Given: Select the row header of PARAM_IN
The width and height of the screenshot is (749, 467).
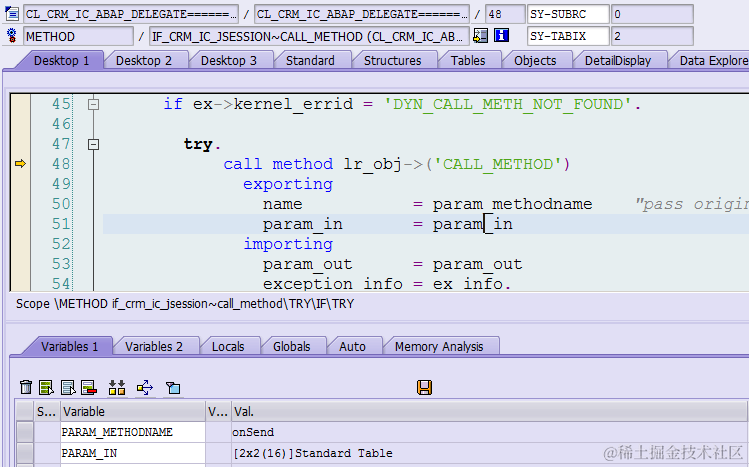Looking at the screenshot, I should (x=25, y=453).
